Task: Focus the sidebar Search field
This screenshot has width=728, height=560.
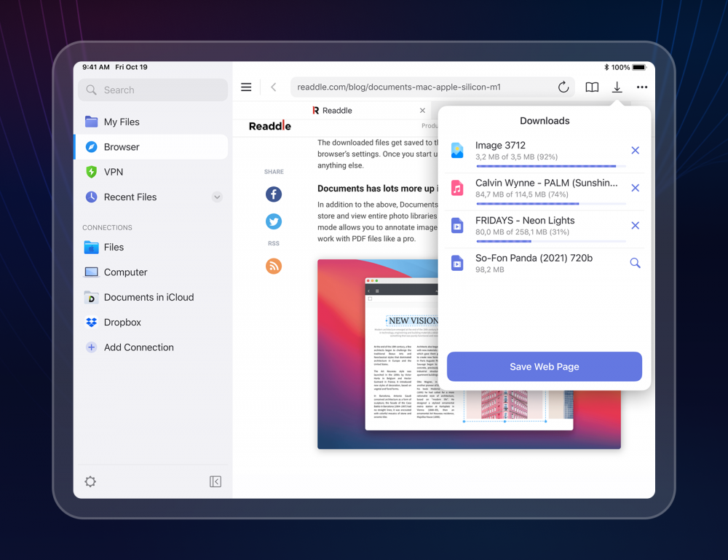Action: pyautogui.click(x=153, y=90)
